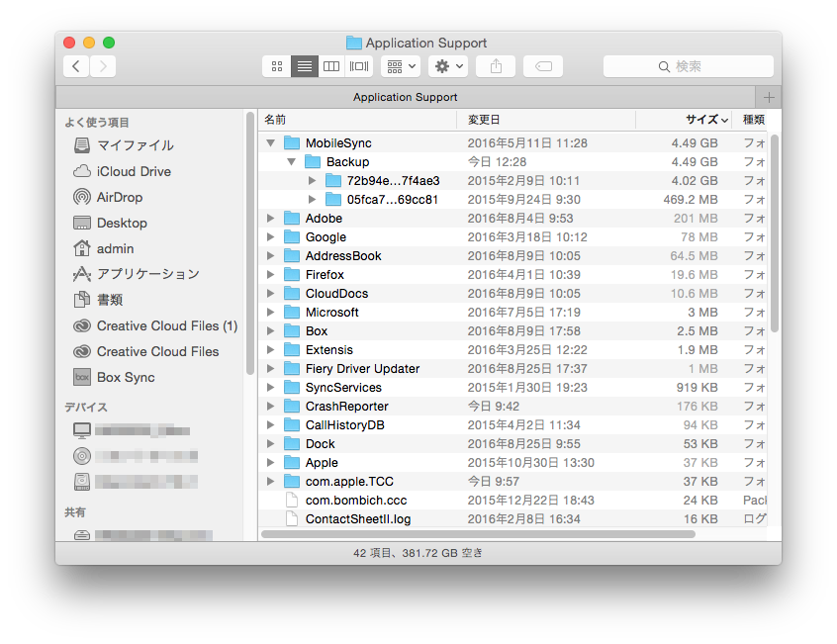Viewport: 837px width, 644px height.
Task: Select the SyncServices folder icon
Action: pos(292,388)
